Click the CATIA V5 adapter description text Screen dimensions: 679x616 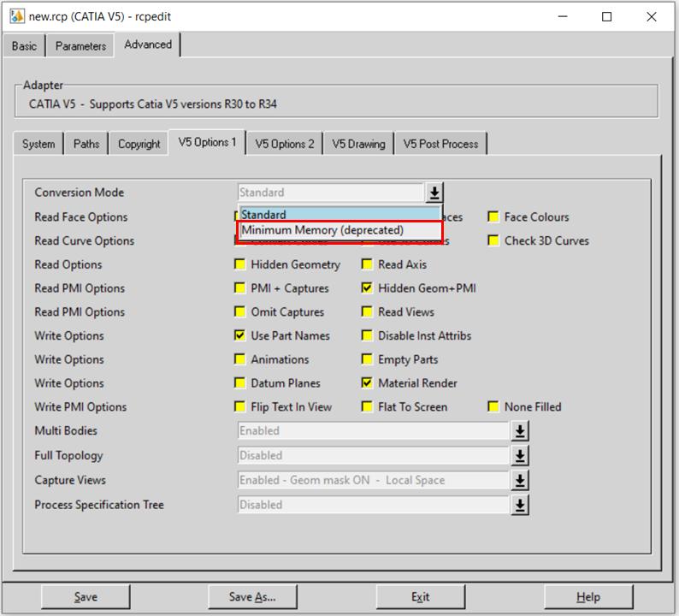(153, 104)
